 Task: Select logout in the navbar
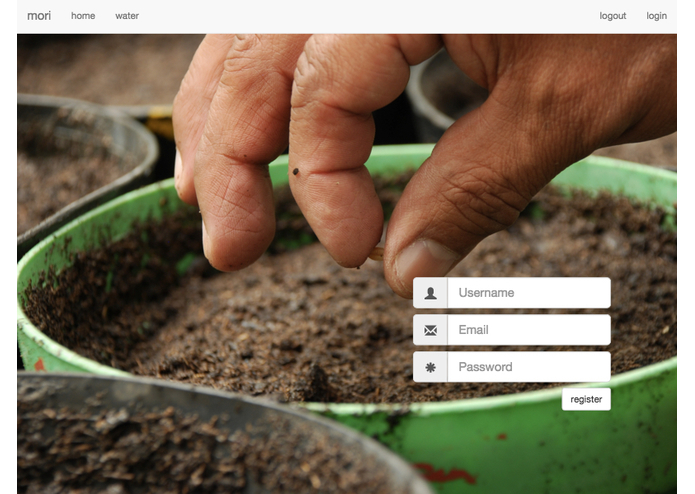pos(613,16)
